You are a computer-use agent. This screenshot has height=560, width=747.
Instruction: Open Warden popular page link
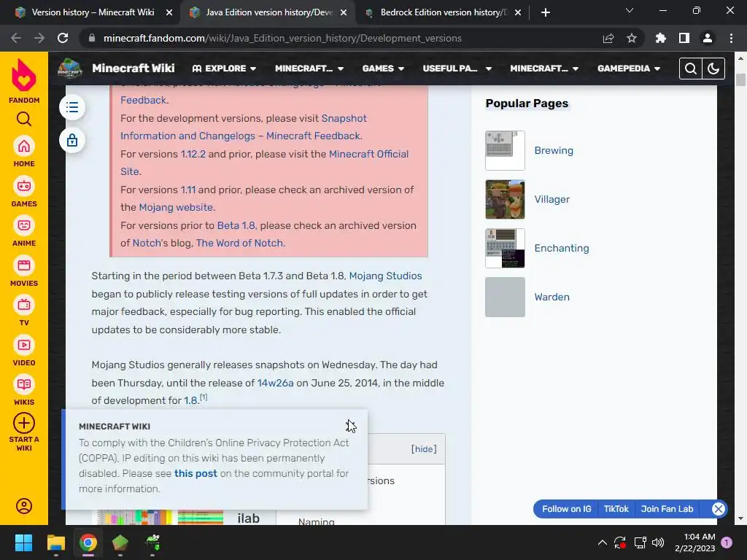(551, 297)
